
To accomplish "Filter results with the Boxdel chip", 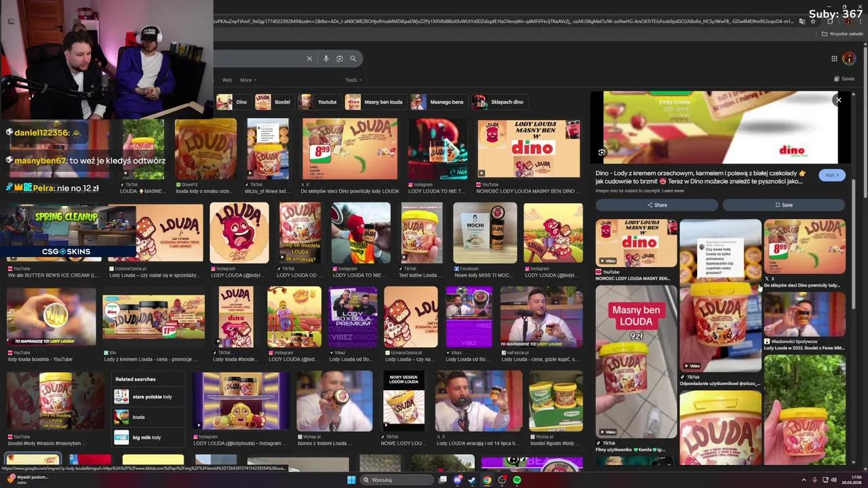I will tap(273, 102).
